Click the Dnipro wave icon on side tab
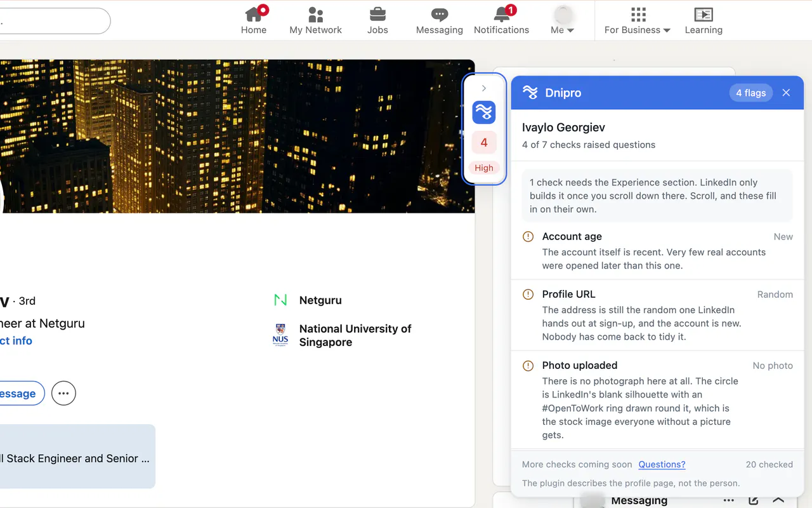This screenshot has height=508, width=812. pos(484,112)
